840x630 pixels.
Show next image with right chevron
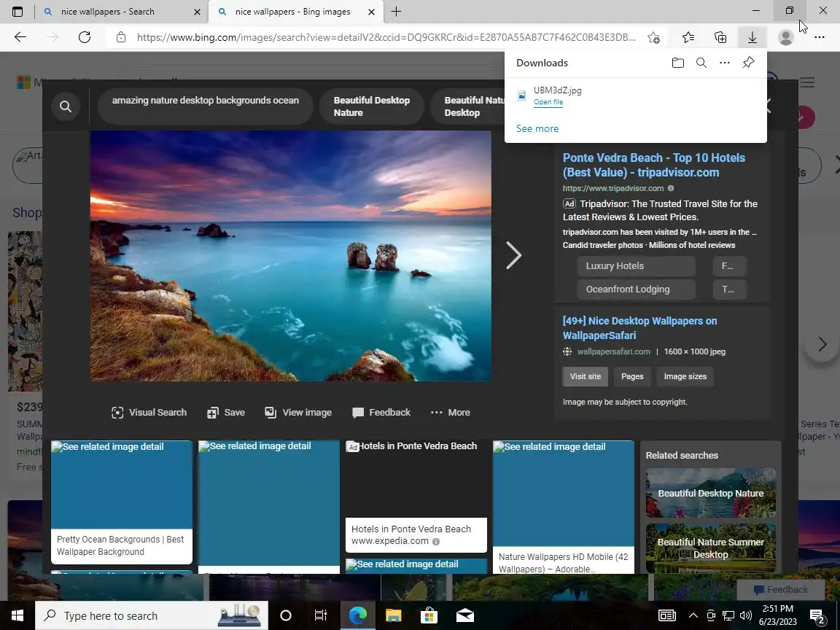coord(513,255)
